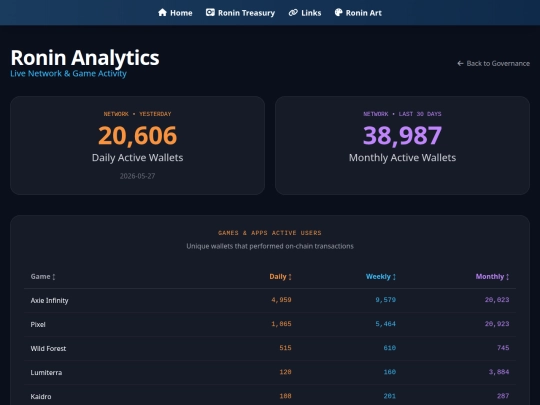Image resolution: width=540 pixels, height=405 pixels.
Task: Select the Pixel row name
Action: 38,324
